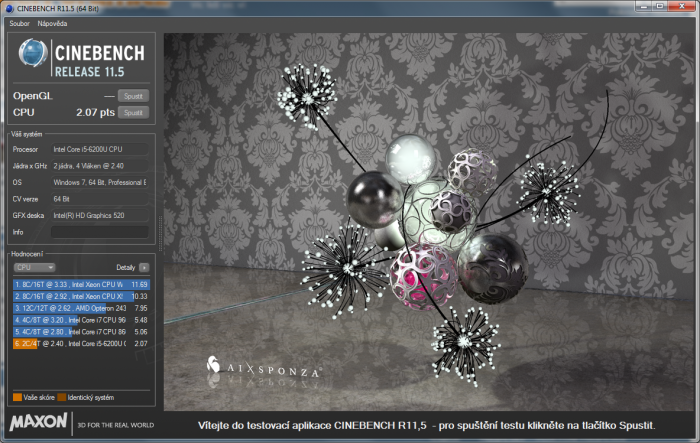This screenshot has width=700, height=443.
Task: Click the brown 'Identický systém' legend swatch
Action: click(x=61, y=398)
